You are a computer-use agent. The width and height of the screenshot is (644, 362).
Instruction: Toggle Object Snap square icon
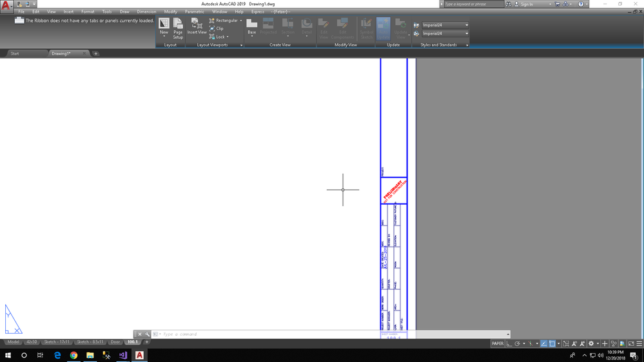(x=552, y=343)
